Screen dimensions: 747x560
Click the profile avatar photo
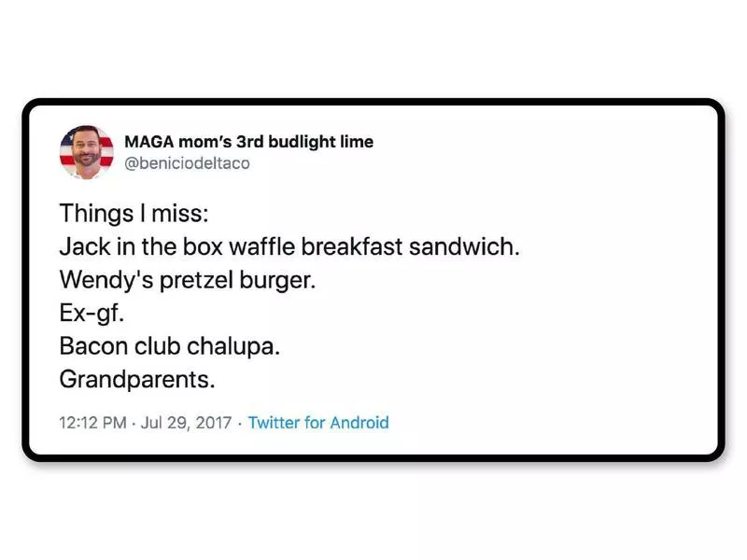86,152
